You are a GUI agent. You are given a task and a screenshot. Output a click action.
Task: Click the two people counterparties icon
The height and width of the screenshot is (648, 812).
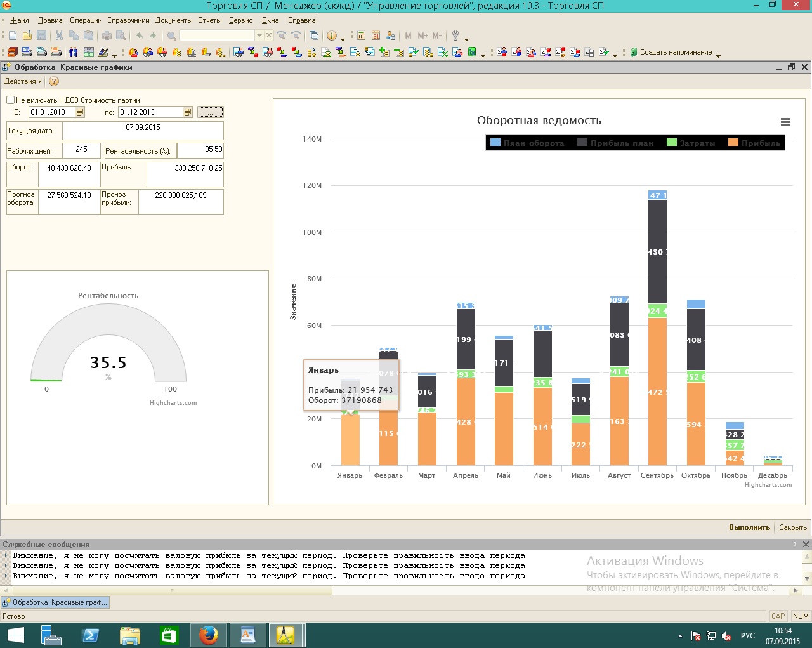pos(74,52)
